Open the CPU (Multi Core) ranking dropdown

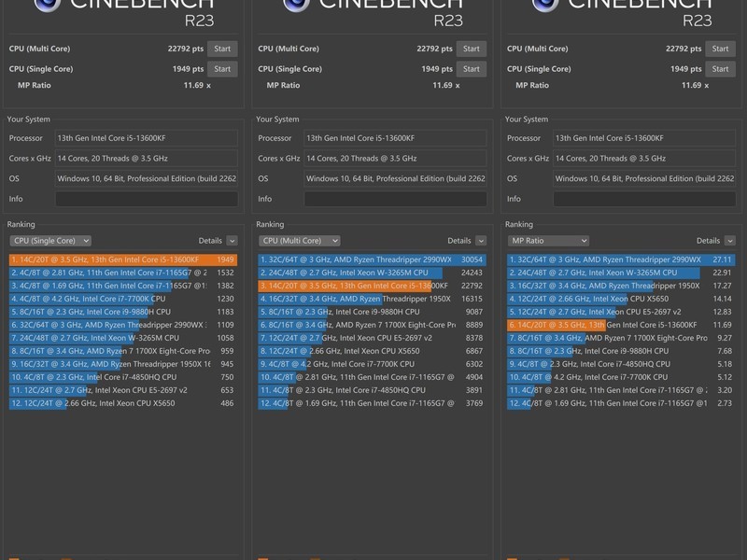(299, 241)
